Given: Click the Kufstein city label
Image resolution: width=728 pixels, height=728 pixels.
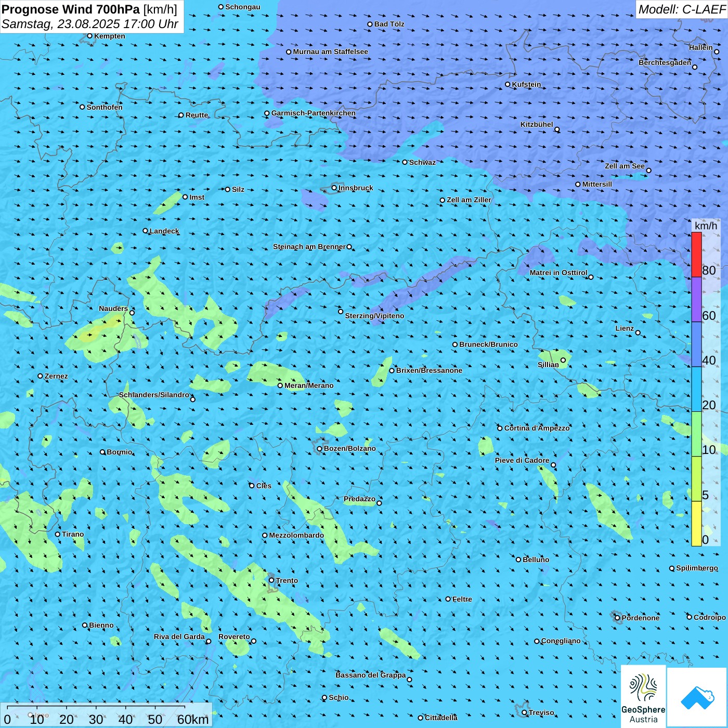Looking at the screenshot, I should (x=526, y=84).
